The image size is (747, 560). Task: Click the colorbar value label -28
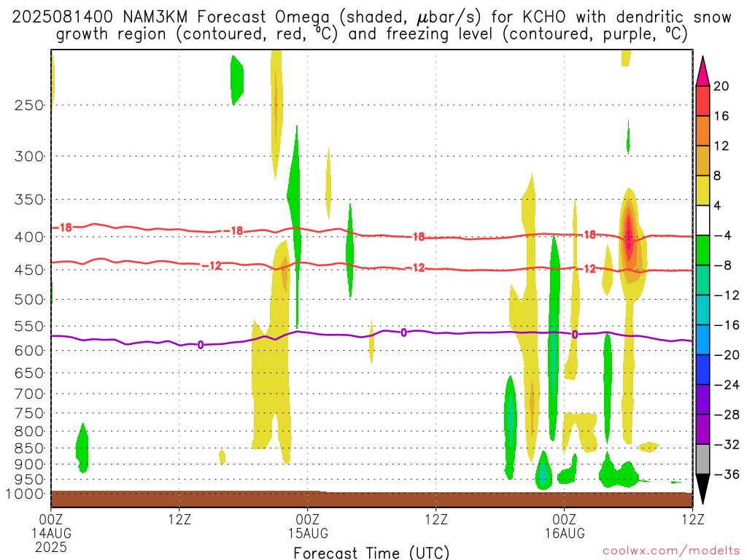[x=727, y=415]
